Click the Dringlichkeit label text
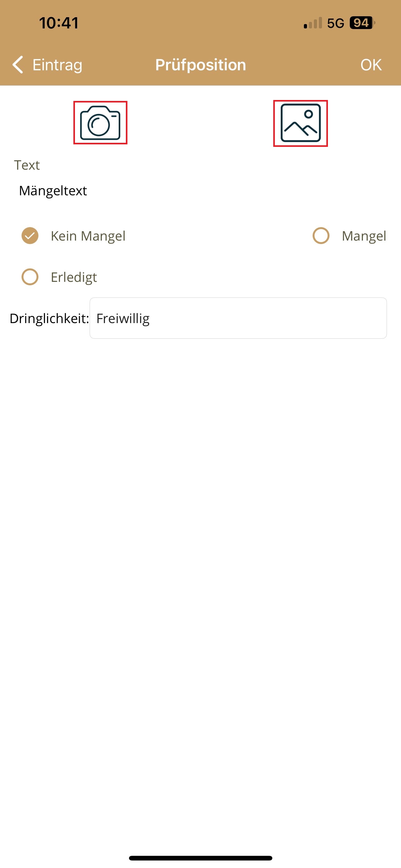 (x=49, y=318)
